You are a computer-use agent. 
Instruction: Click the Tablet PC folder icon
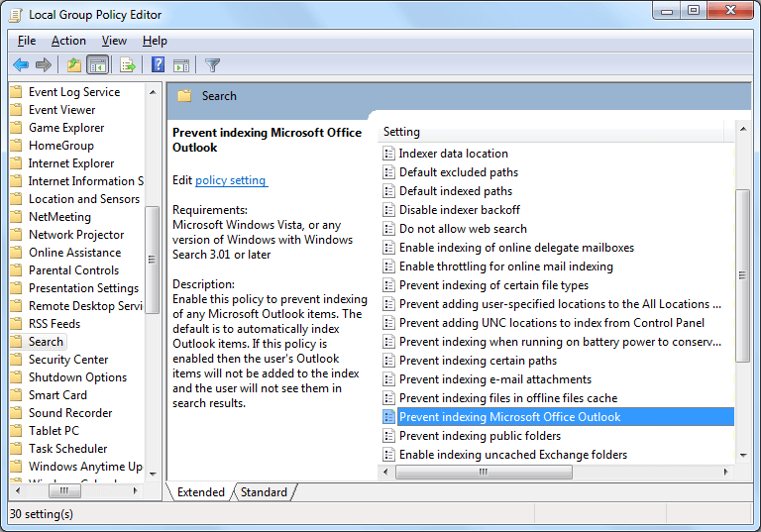click(x=17, y=431)
